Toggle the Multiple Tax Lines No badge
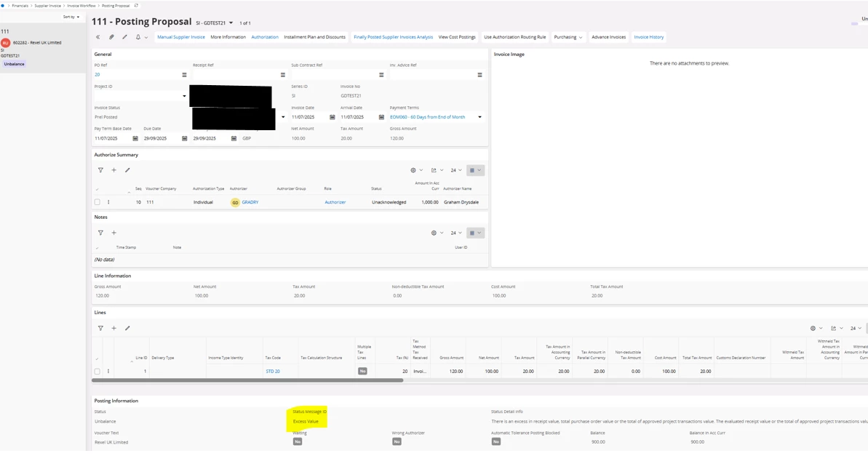868x456 pixels. (x=362, y=372)
